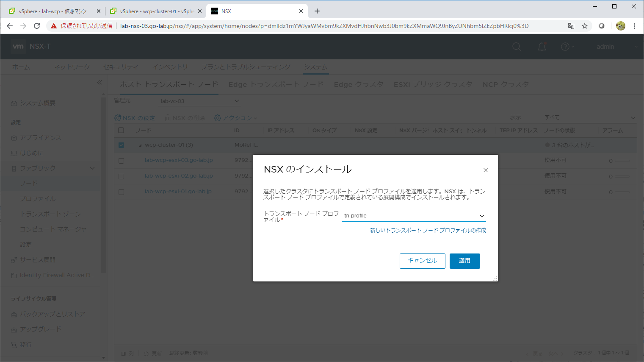This screenshot has height=362, width=644.
Task: Open the ESXi ブリッジ クラスタ tab
Action: tap(433, 84)
